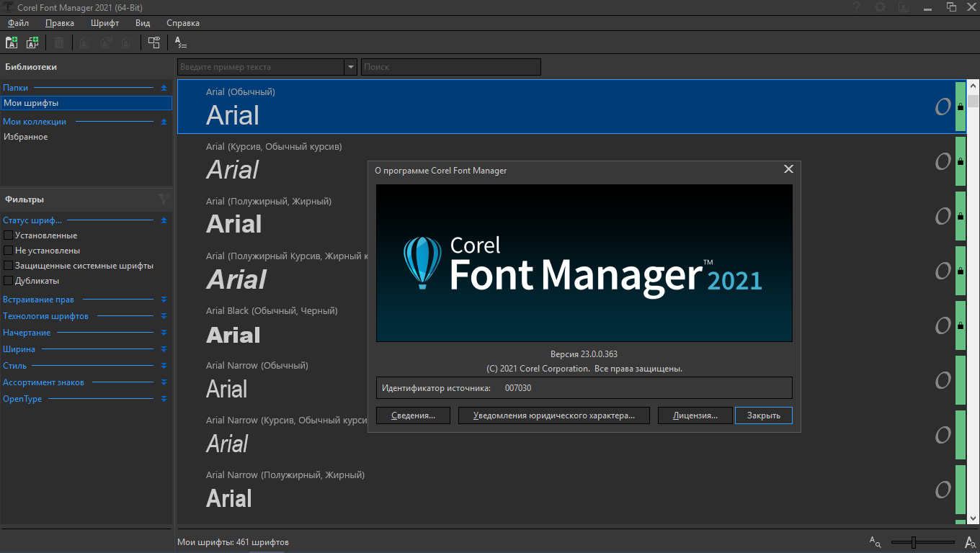980x553 pixels.
Task: Check the Не установлены filter checkbox
Action: coord(9,251)
